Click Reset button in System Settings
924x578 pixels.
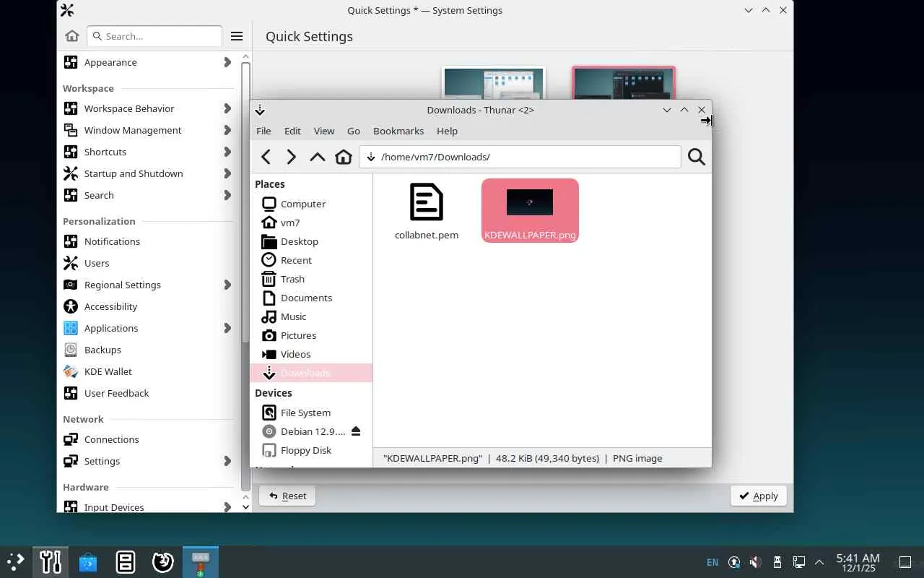287,496
